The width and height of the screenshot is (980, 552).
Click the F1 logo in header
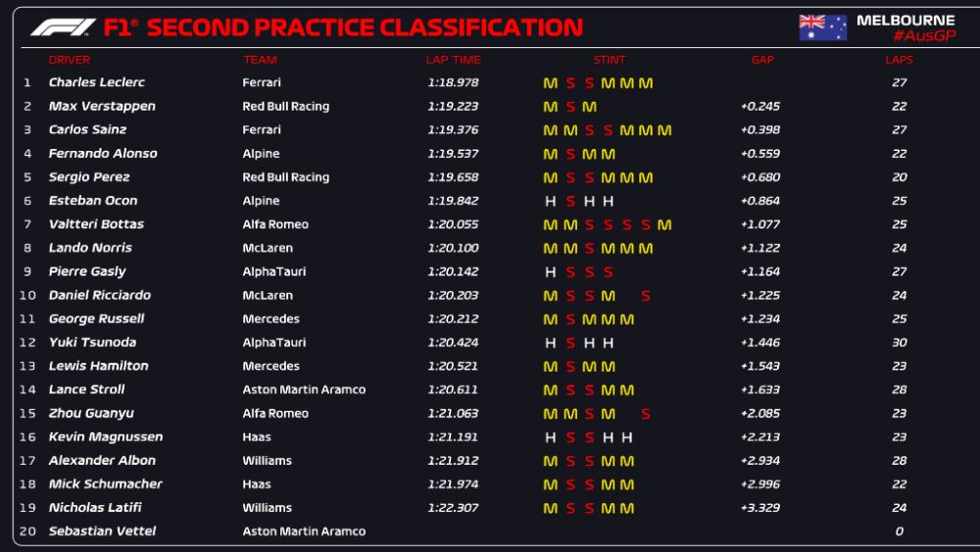pos(63,27)
